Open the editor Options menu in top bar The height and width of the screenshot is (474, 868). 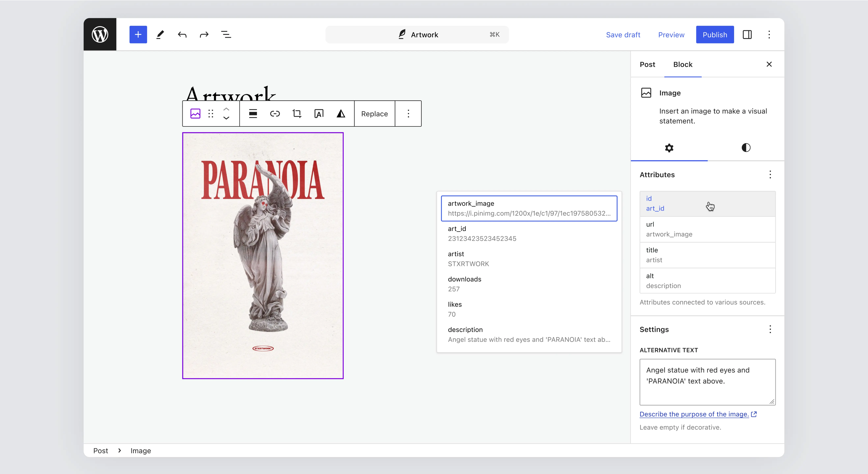769,34
